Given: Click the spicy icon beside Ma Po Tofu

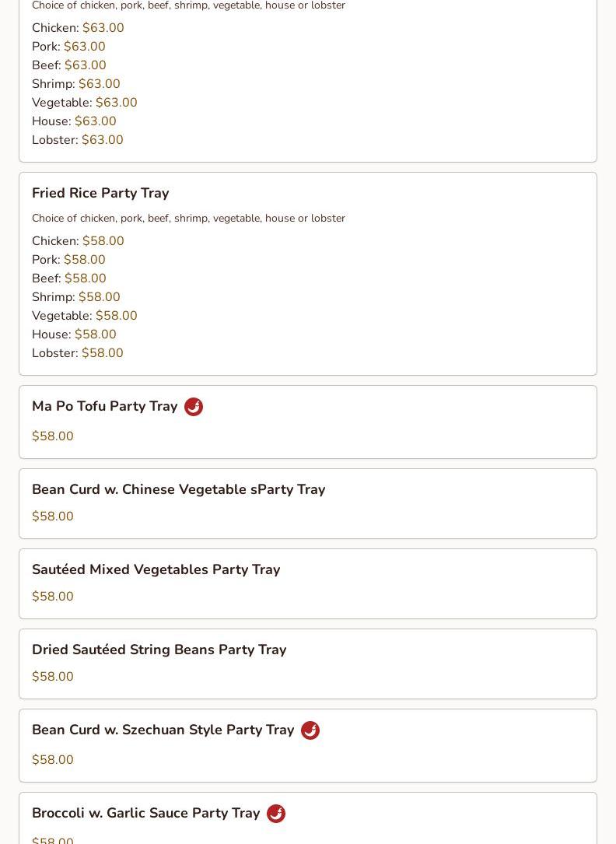Looking at the screenshot, I should 194,407.
